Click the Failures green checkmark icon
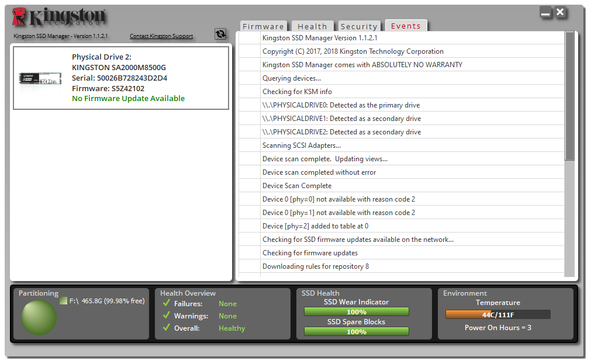This screenshot has width=591, height=364. point(166,303)
